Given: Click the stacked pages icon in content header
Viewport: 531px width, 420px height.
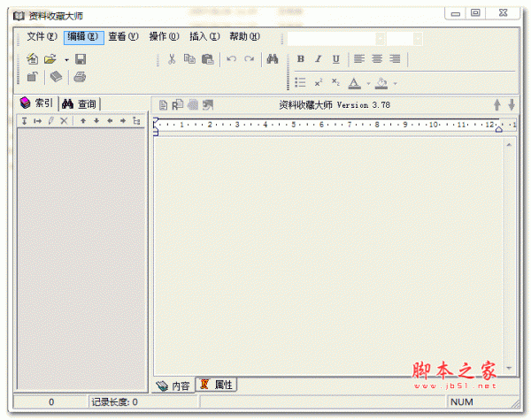Looking at the screenshot, I should click(193, 105).
